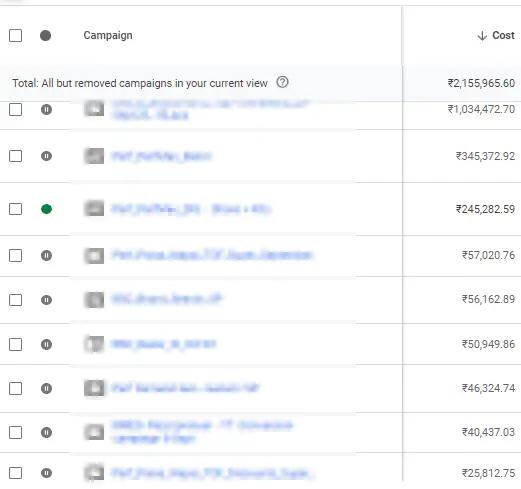Screen dimensions: 521x489
Task: Open status dropdown for ₹25,812.75 campaign
Action: tap(46, 473)
